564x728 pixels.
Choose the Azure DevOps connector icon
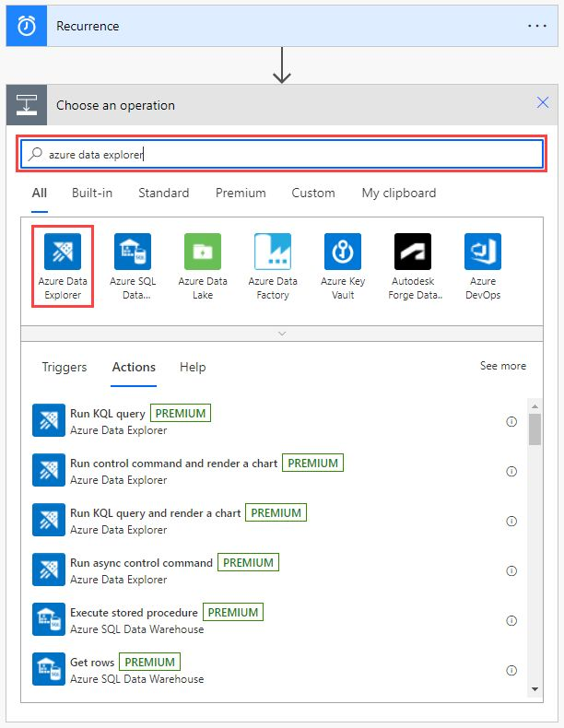(483, 252)
